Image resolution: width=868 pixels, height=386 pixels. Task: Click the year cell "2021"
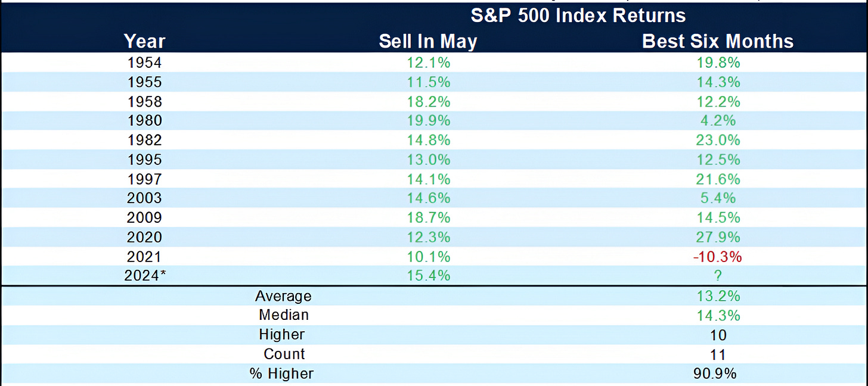click(145, 256)
